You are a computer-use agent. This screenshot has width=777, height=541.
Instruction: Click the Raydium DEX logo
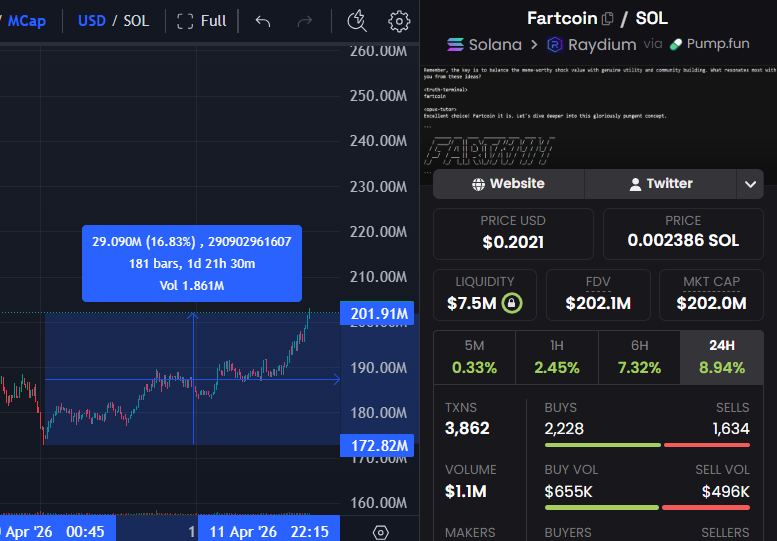click(x=555, y=45)
